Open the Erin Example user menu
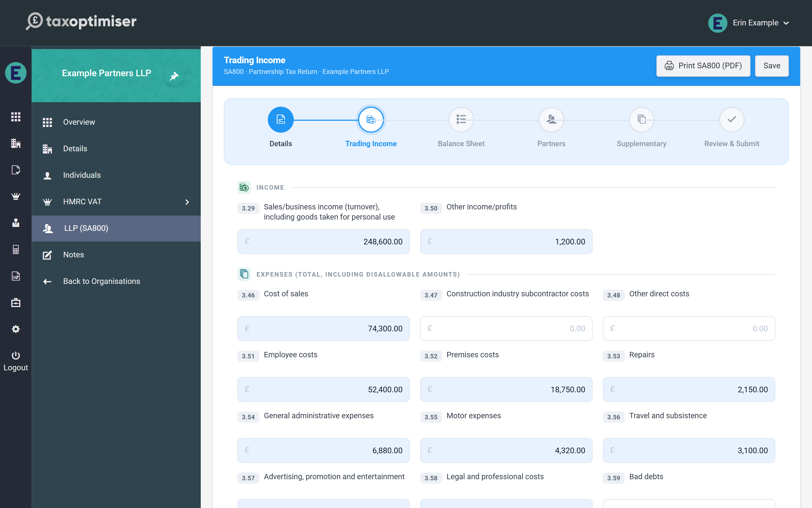 click(x=749, y=23)
